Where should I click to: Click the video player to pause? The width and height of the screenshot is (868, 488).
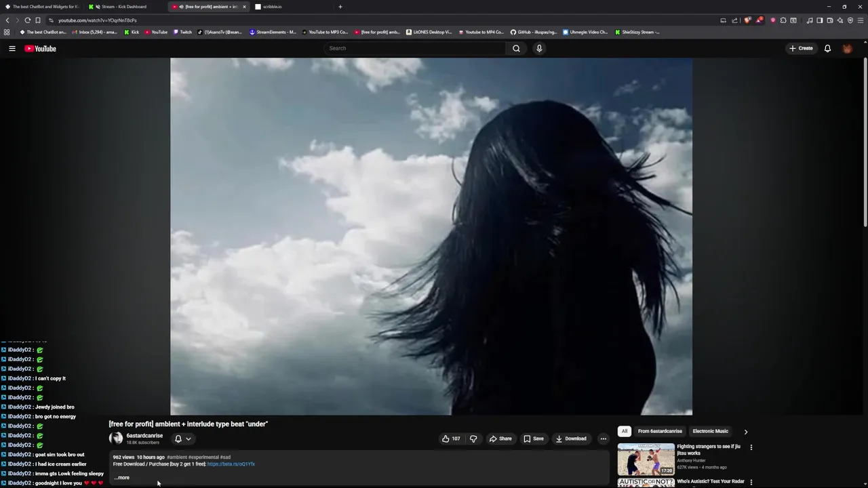[x=431, y=236]
